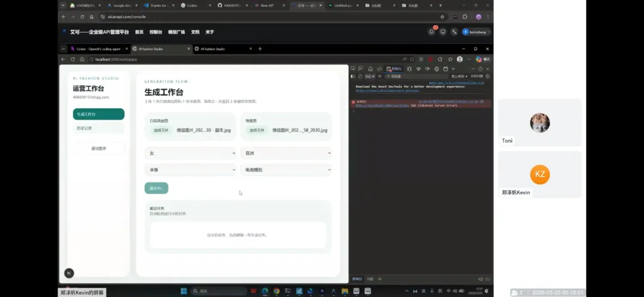644x297 pixels.
Task: Click the Next.js N dev indicator badge
Action: 69,272
